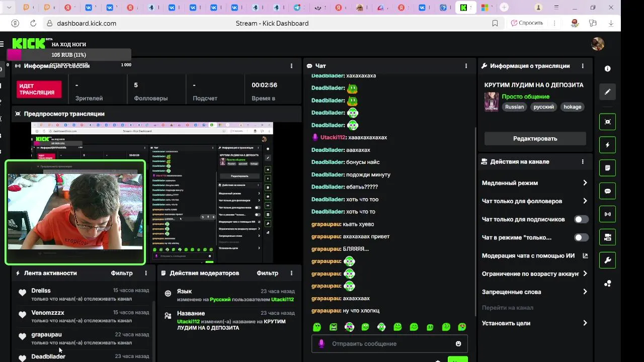Open browser tab list dropdown arrow
644x362 pixels.
(x=9, y=8)
